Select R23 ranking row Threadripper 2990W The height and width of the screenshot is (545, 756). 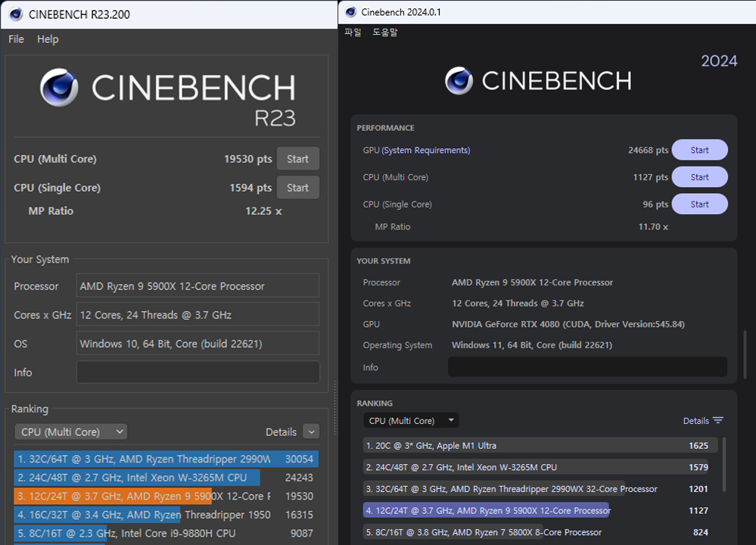pyautogui.click(x=166, y=459)
